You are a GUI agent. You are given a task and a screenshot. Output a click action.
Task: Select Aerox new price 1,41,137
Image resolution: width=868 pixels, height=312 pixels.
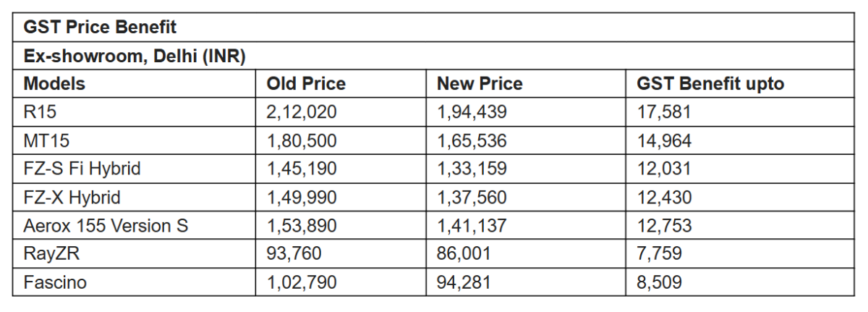pyautogui.click(x=471, y=225)
